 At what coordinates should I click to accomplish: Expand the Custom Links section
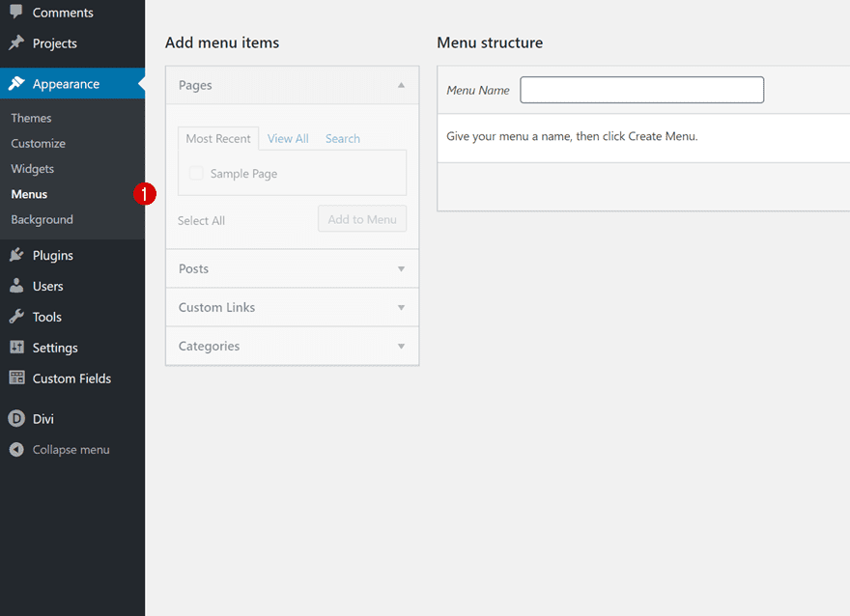(x=401, y=307)
